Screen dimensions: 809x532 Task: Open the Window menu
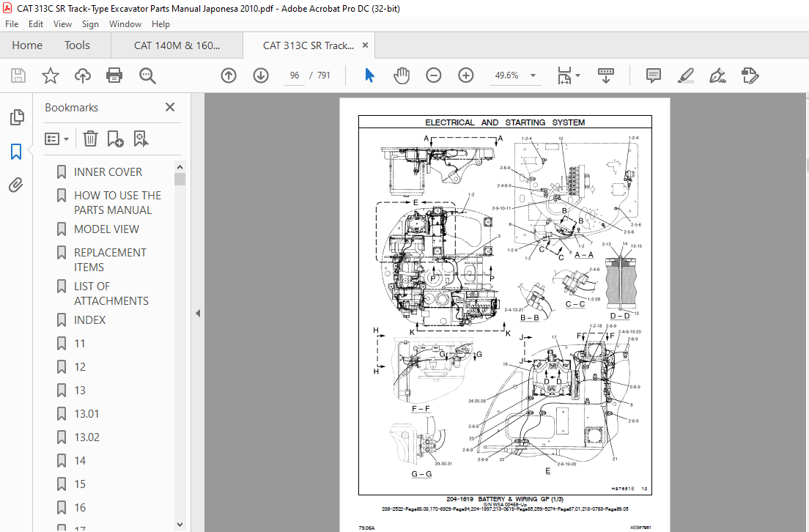pos(125,23)
